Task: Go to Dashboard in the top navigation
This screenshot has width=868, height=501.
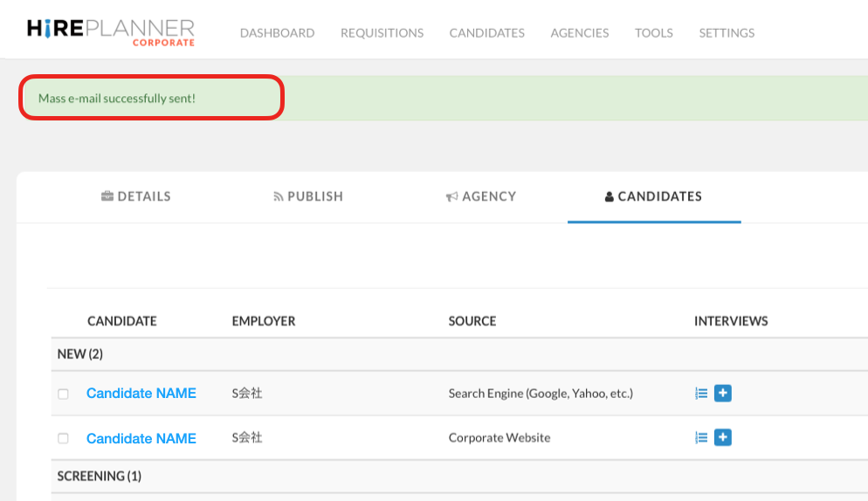Action: pyautogui.click(x=277, y=33)
